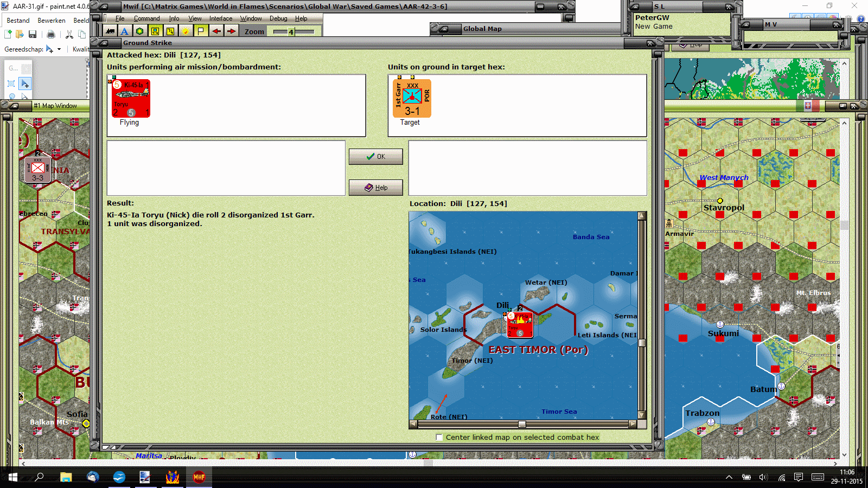This screenshot has width=868, height=488.
Task: Click the location map horizontal scrollbar right arrow
Action: [633, 424]
